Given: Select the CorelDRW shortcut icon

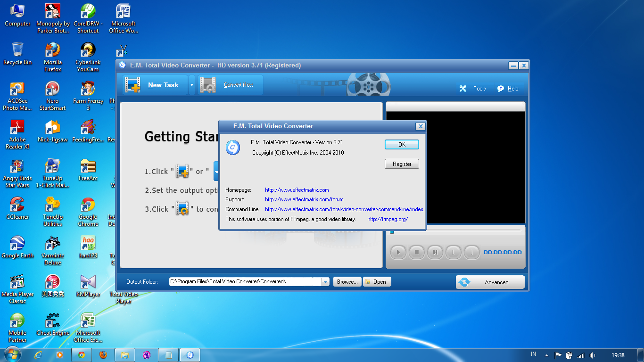Looking at the screenshot, I should click(88, 19).
